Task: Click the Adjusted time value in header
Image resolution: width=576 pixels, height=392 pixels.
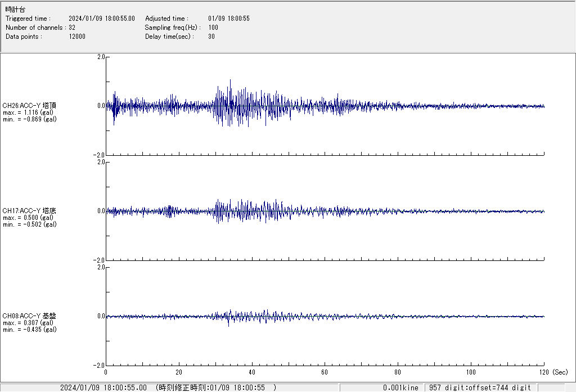Action: coord(228,19)
